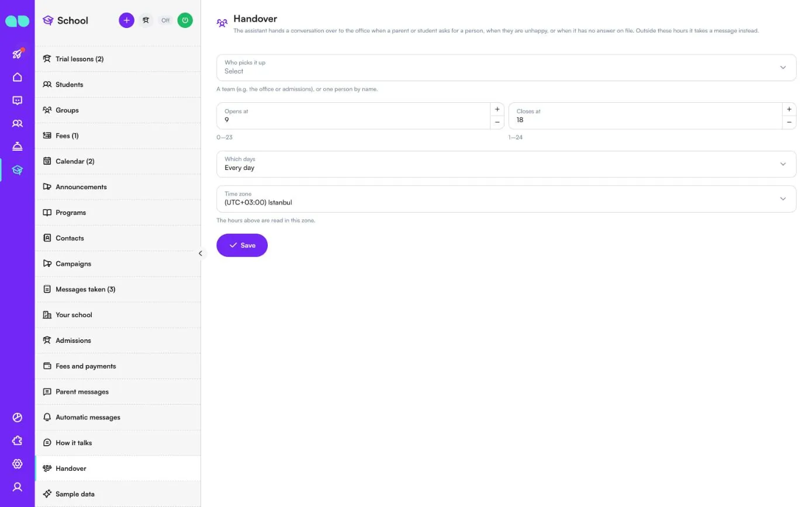This screenshot has width=812, height=507.
Task: Open the Time zone dropdown
Action: (x=506, y=199)
